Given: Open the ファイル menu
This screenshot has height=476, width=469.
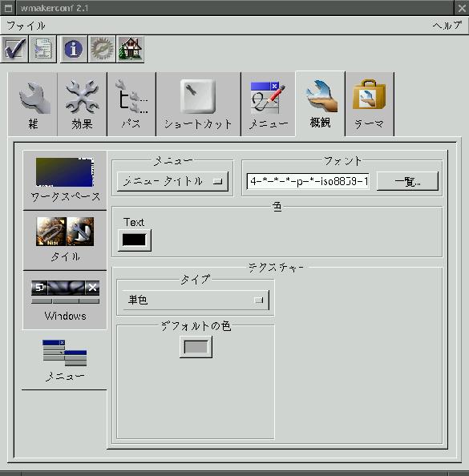Looking at the screenshot, I should point(26,26).
